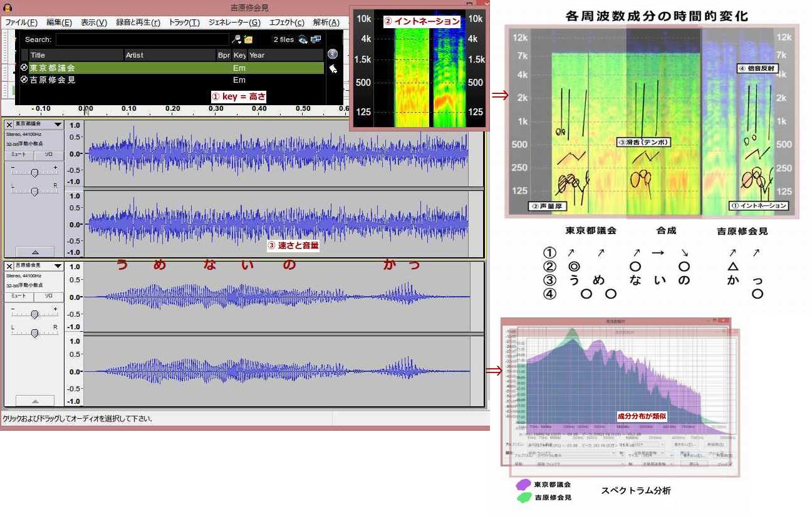
Task: Click the eye view icon next to 2 files
Action: coord(303,39)
